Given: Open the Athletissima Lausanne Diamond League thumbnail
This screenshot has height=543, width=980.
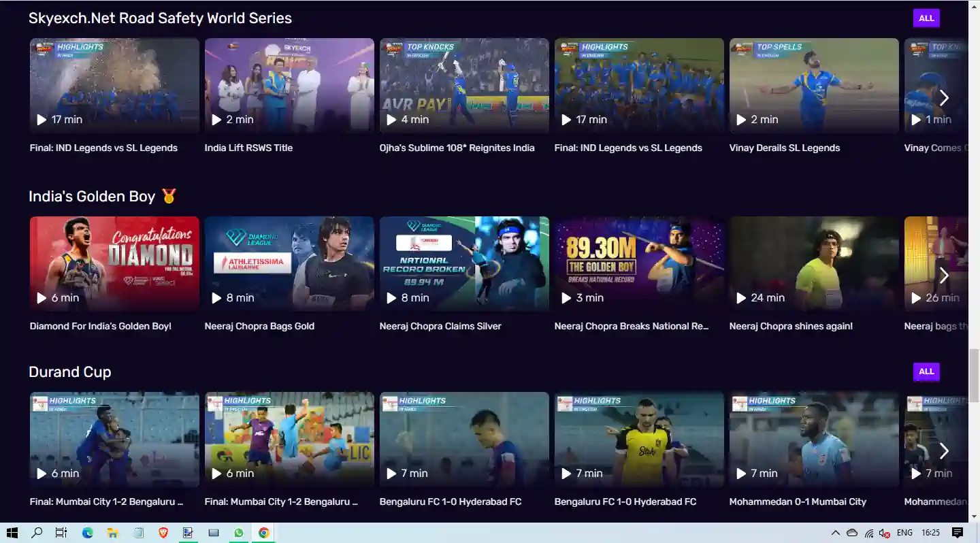Looking at the screenshot, I should tap(289, 264).
